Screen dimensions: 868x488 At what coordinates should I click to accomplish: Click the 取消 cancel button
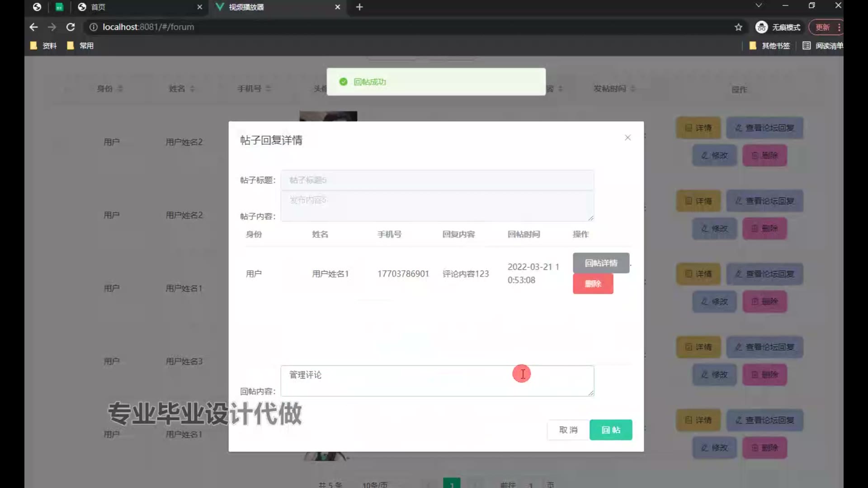(568, 430)
